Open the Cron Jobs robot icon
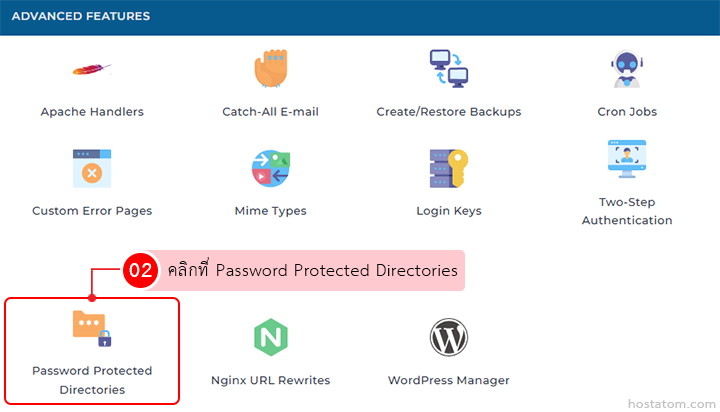The image size is (720, 412). click(627, 70)
